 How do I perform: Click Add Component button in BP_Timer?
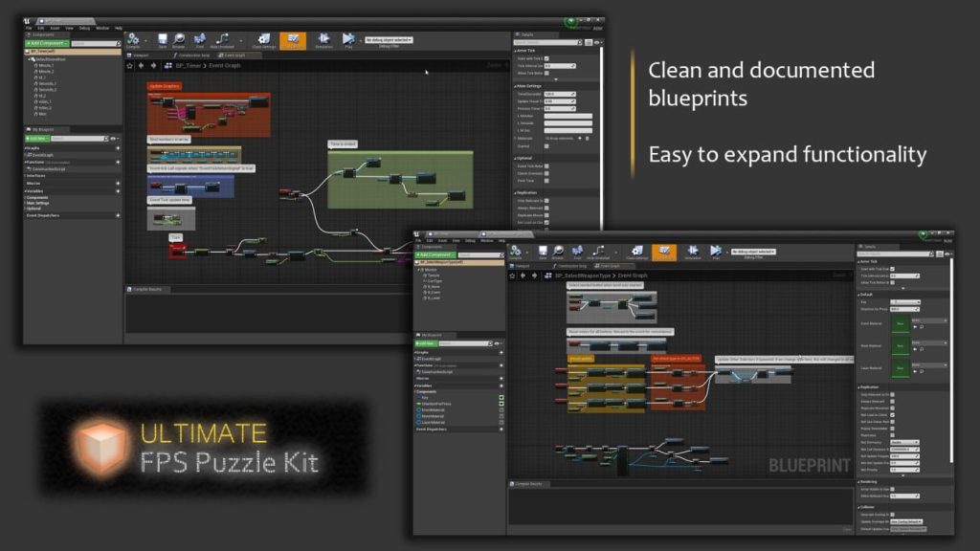[47, 43]
